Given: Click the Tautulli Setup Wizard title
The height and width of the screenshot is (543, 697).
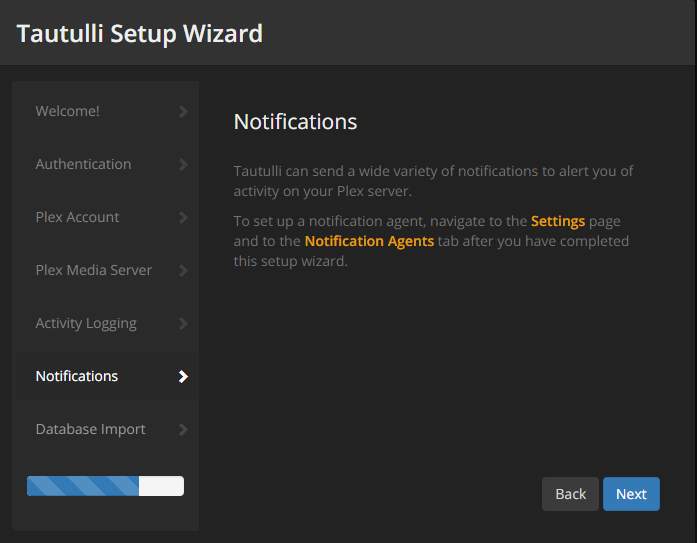Looking at the screenshot, I should 140,34.
